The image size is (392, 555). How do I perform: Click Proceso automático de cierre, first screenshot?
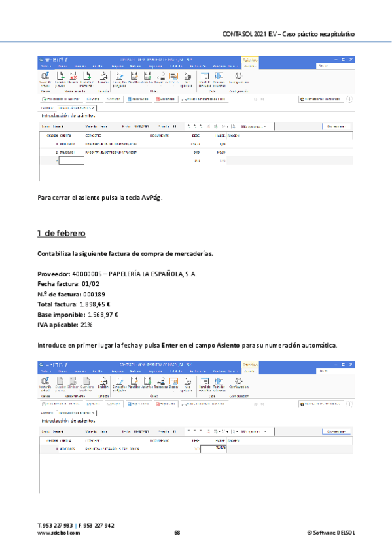pos(204,99)
